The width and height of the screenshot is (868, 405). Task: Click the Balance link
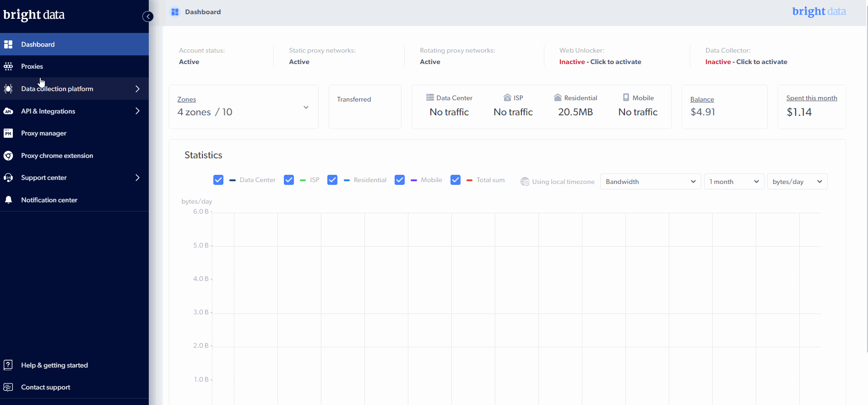point(702,99)
